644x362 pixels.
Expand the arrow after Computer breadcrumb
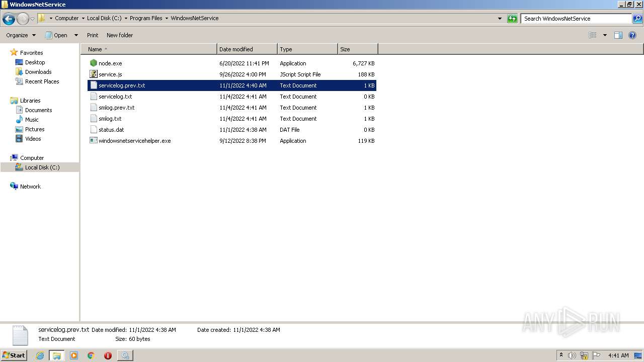pos(83,18)
